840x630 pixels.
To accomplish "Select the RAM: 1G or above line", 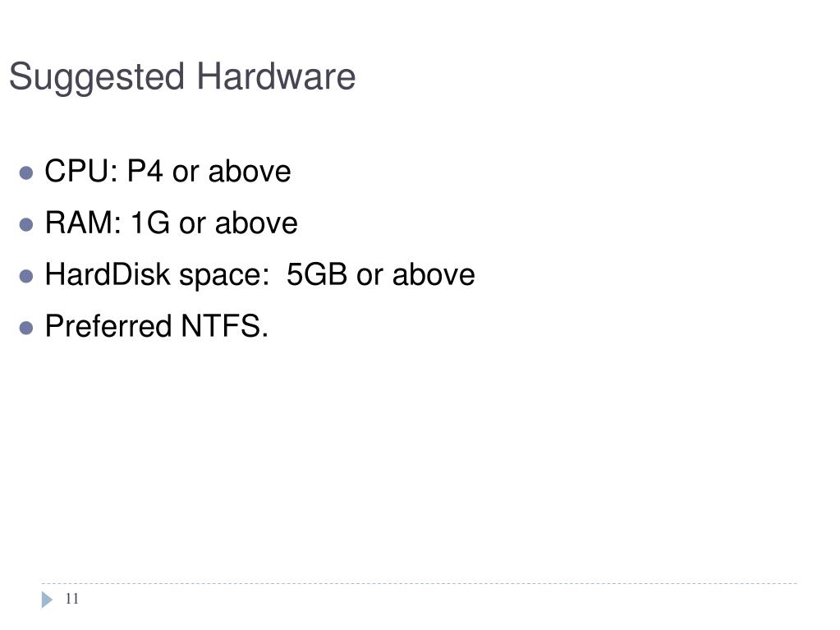I will pyautogui.click(x=171, y=223).
